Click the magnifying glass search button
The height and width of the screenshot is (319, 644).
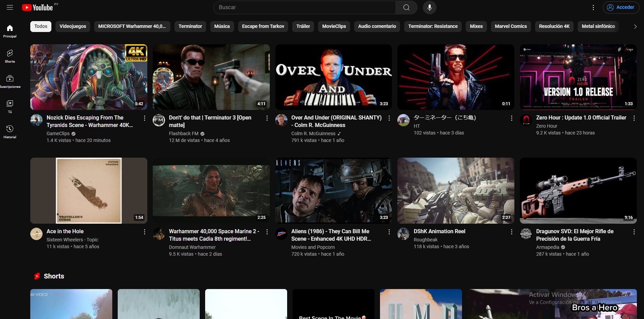click(x=406, y=7)
